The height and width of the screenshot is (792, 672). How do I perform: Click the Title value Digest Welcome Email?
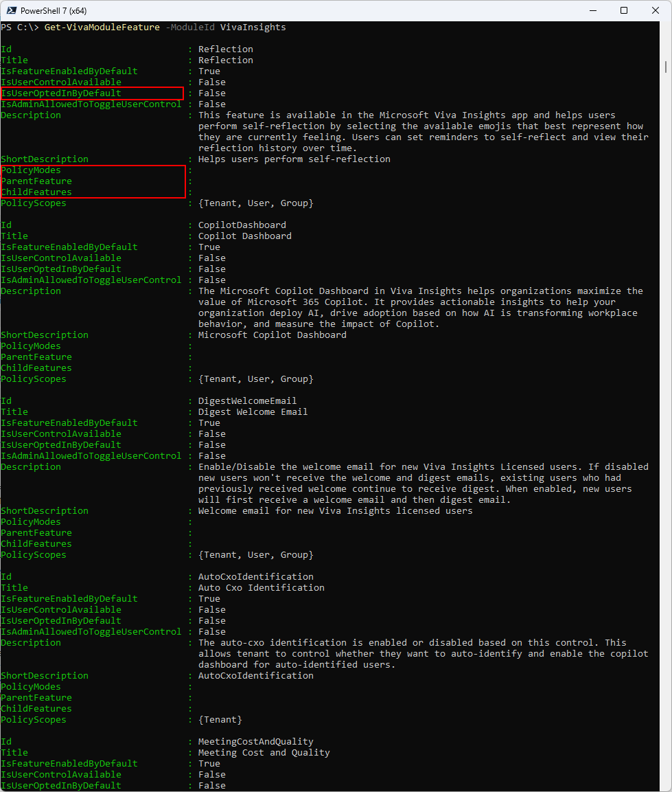(x=253, y=411)
